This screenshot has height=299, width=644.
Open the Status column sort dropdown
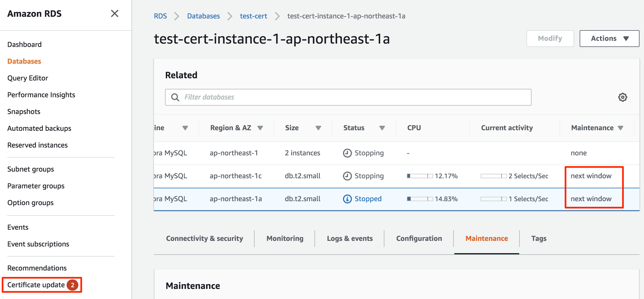(x=382, y=128)
